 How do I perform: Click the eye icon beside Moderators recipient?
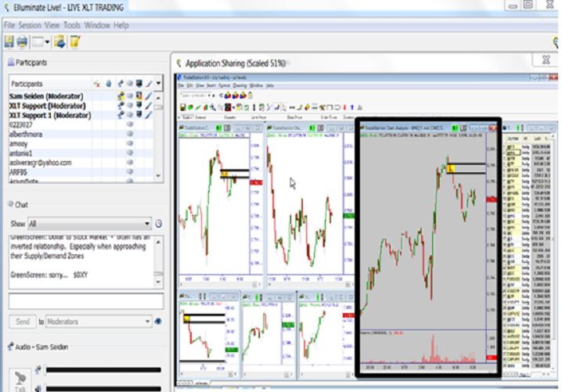[158, 322]
